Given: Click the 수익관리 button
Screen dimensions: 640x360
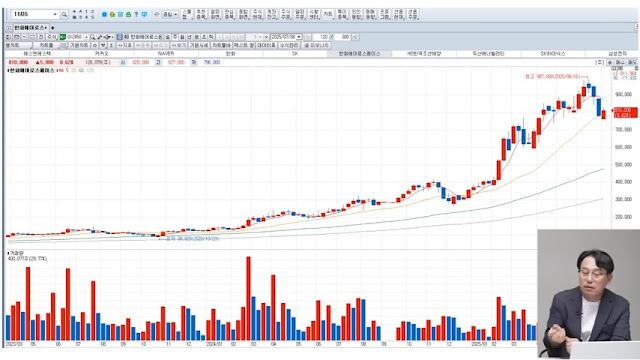Looking at the screenshot, I should coord(289,45).
